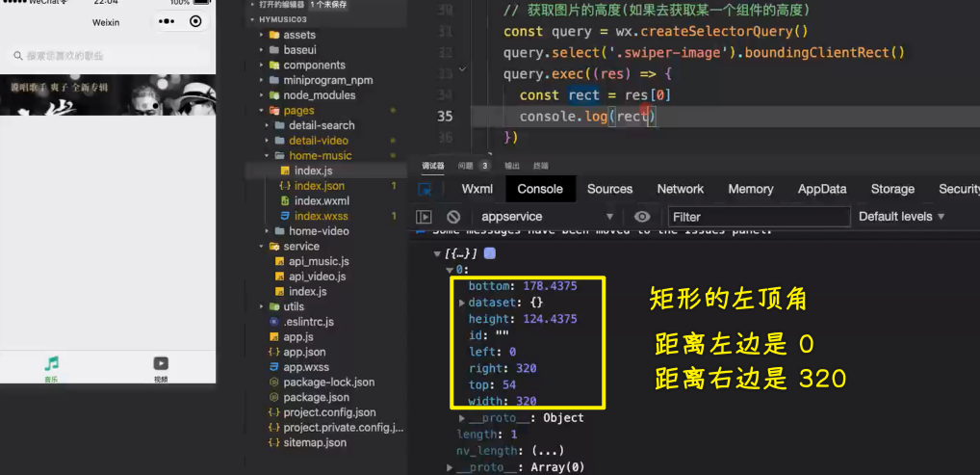
Task: Select the 输出 panel tab
Action: pos(512,166)
